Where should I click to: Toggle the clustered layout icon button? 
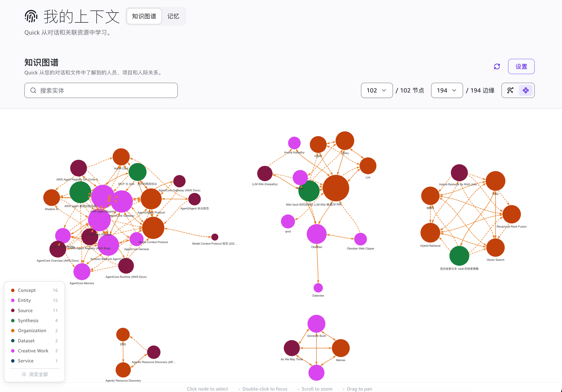526,90
